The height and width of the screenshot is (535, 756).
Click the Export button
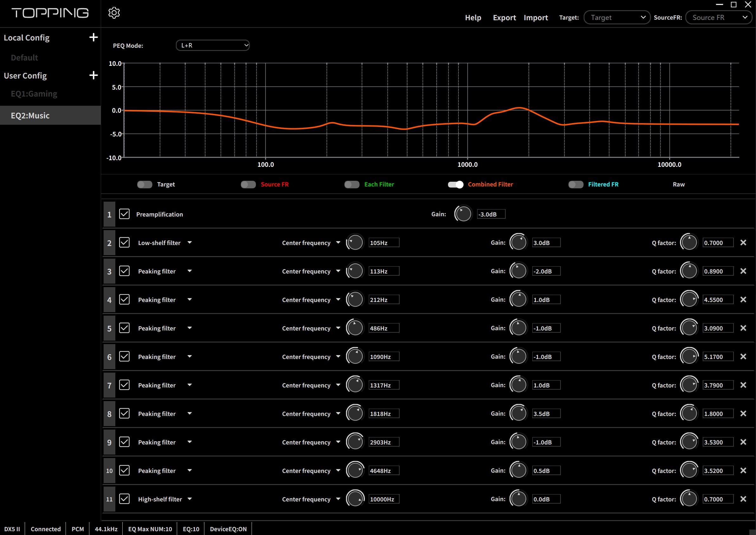(x=504, y=18)
